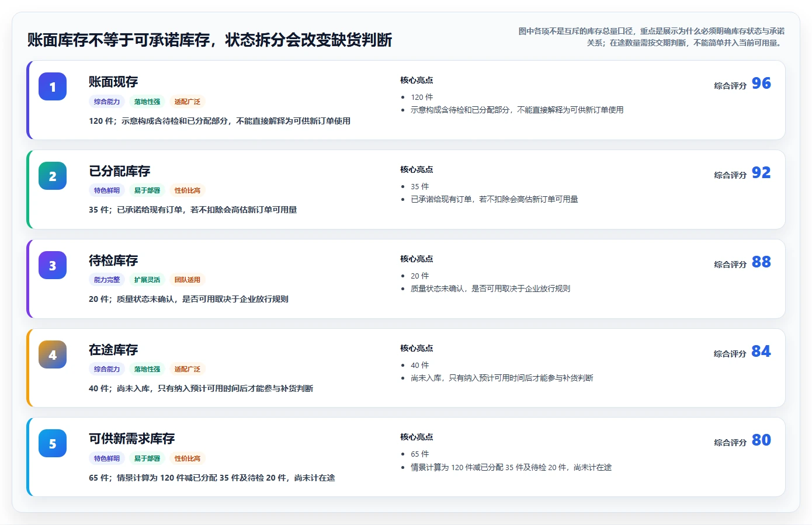Click the description starting 120 件；示意构成
812x525 pixels.
(x=220, y=121)
